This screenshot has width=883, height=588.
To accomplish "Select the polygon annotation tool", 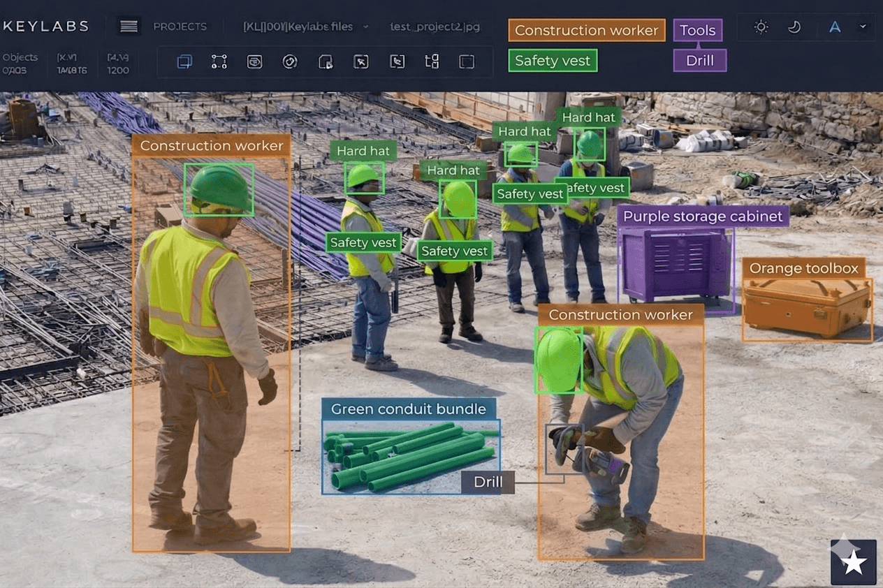I will point(219,61).
